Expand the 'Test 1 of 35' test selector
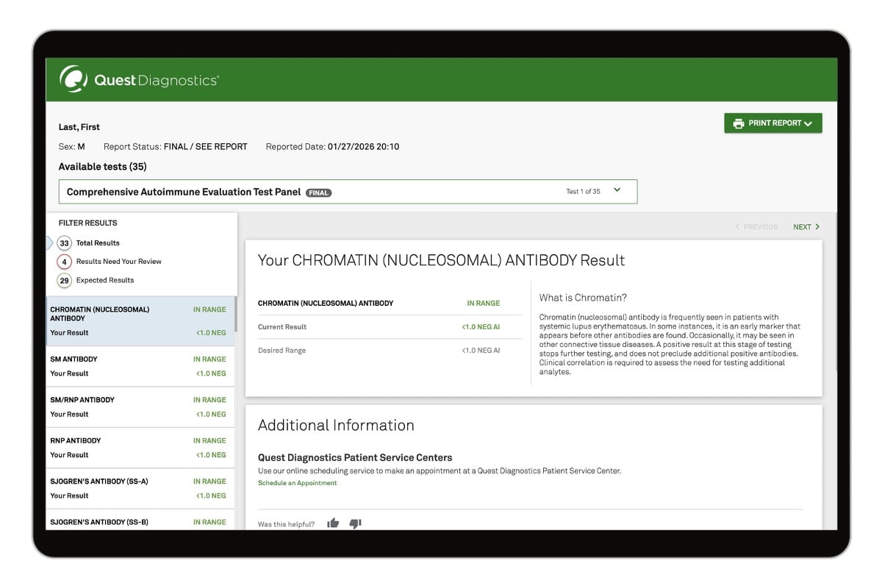Viewport: 882px width, 588px height. (617, 189)
